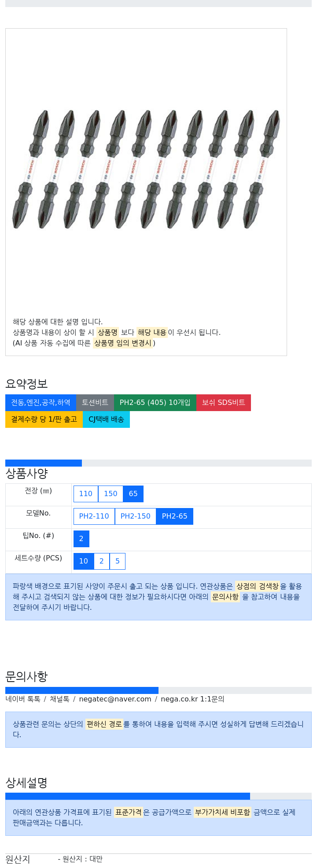Viewport: 317px width, 868px height.
Task: Select set quantity 10
Action: [x=84, y=561]
